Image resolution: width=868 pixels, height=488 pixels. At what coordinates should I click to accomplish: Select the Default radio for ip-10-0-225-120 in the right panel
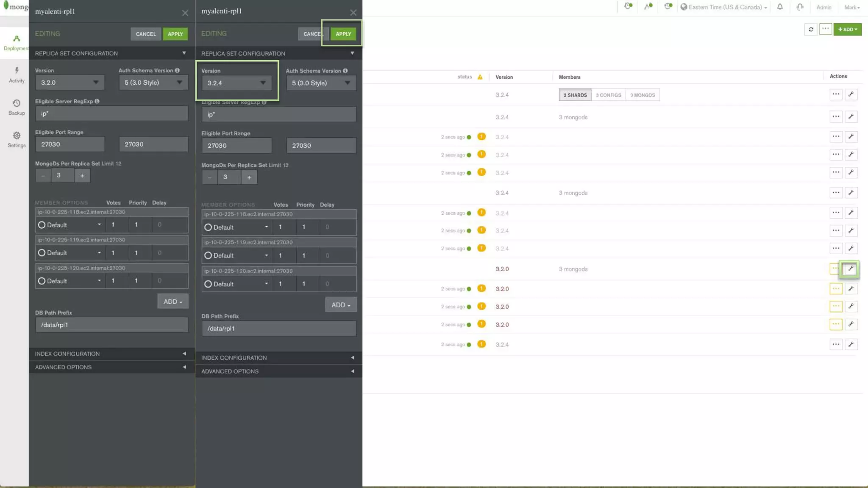tap(208, 284)
